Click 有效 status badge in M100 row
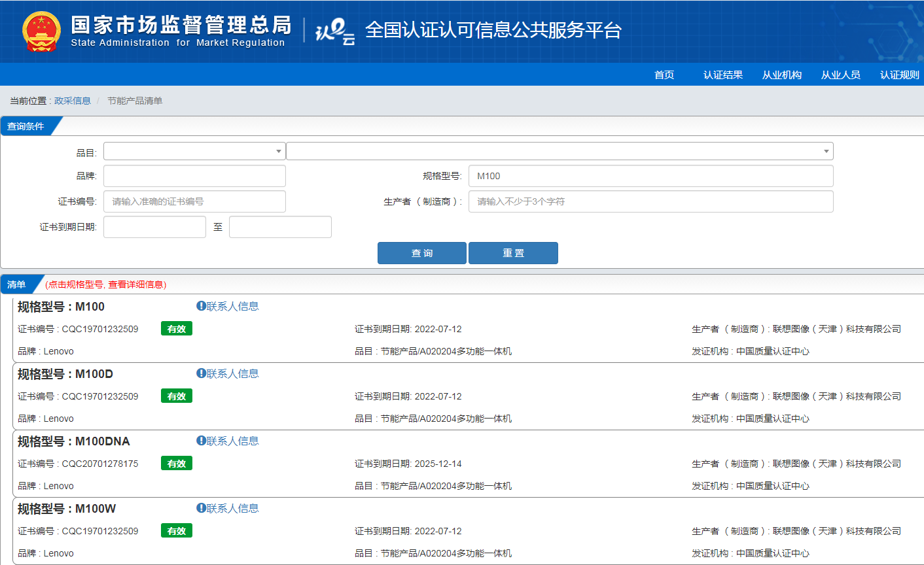Image resolution: width=924 pixels, height=565 pixels. coord(177,329)
